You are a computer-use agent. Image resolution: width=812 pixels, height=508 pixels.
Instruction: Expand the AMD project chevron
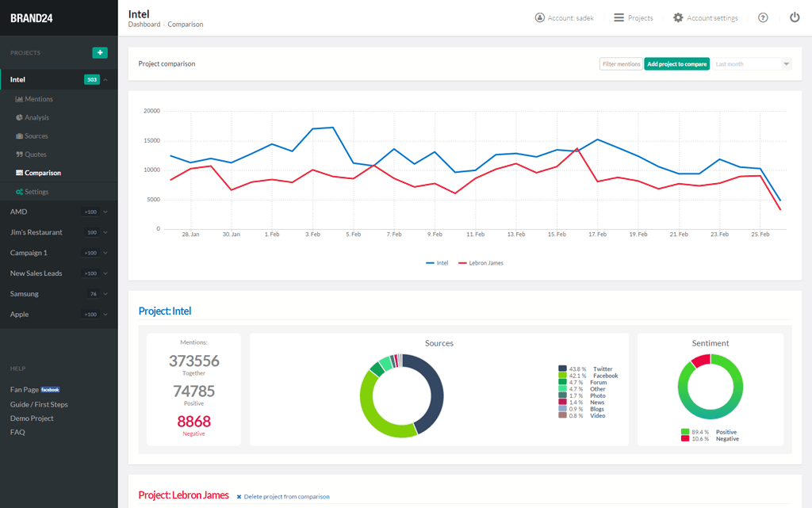coord(105,212)
